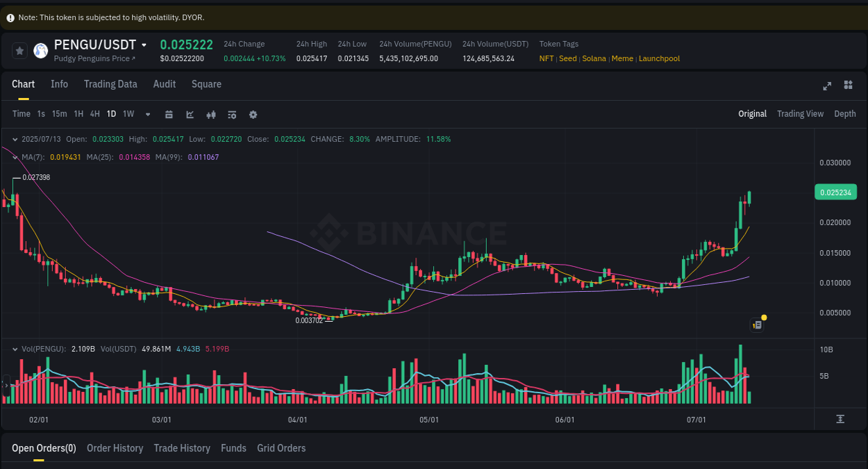
Task: Click the Solana token tag
Action: 594,58
